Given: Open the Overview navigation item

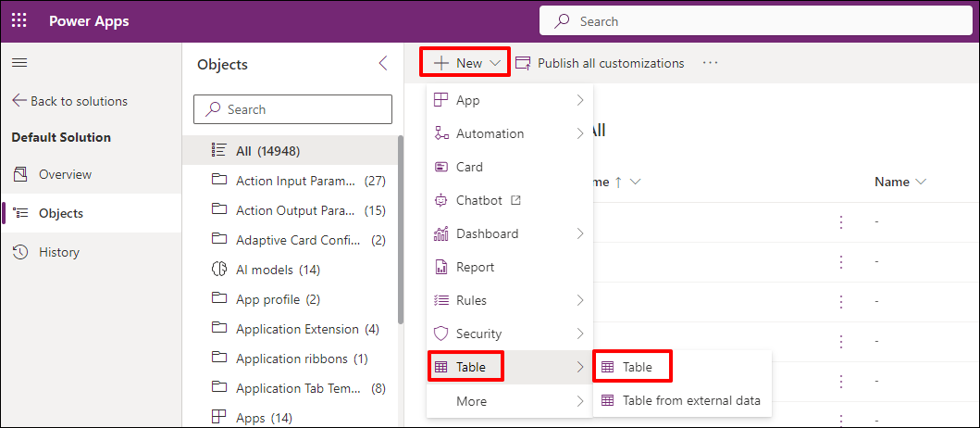Looking at the screenshot, I should click(92, 174).
